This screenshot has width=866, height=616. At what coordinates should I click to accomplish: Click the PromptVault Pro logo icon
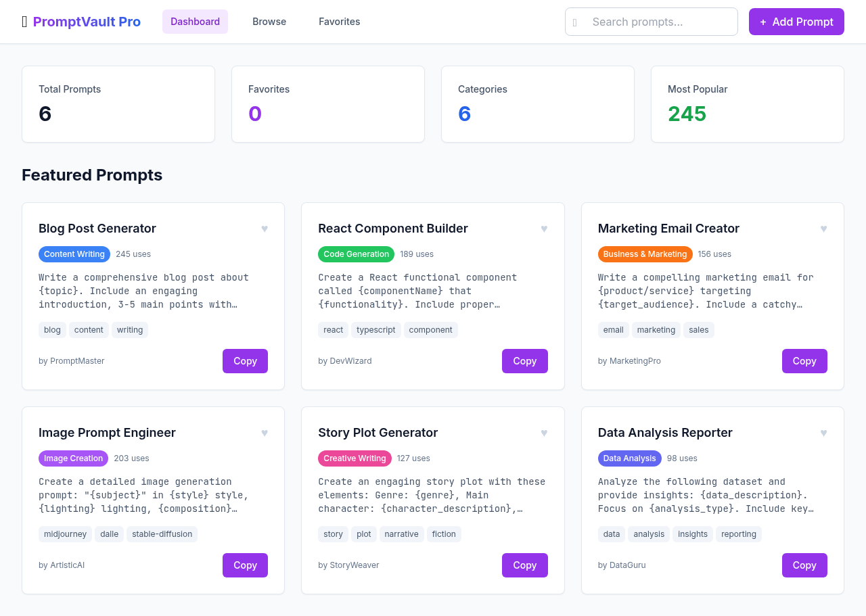(x=25, y=22)
